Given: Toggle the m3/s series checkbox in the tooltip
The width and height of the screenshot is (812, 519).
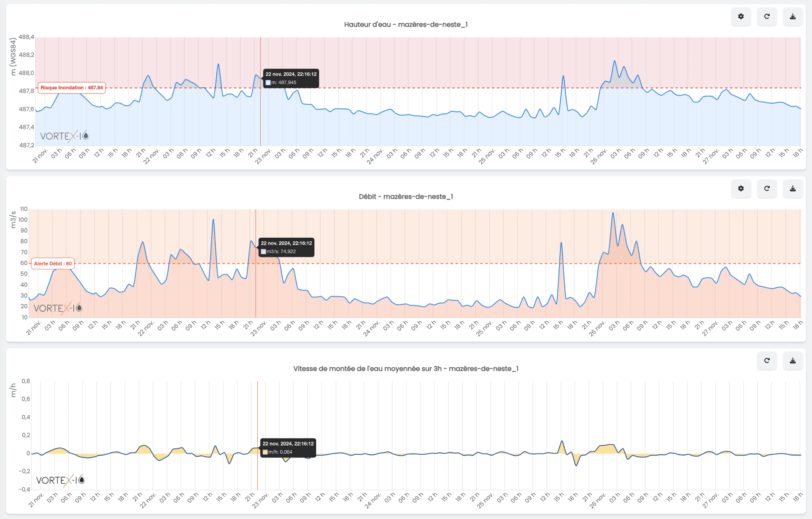Looking at the screenshot, I should pyautogui.click(x=264, y=251).
